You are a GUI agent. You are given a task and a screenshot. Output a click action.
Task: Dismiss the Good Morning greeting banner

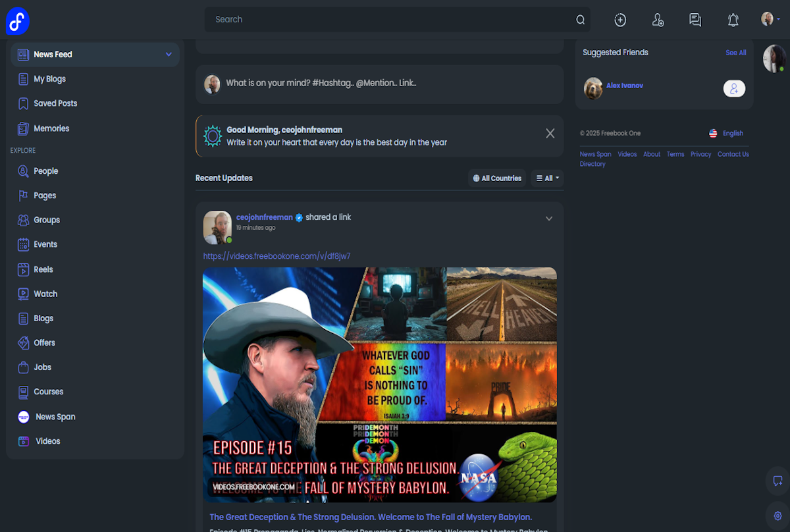point(550,134)
